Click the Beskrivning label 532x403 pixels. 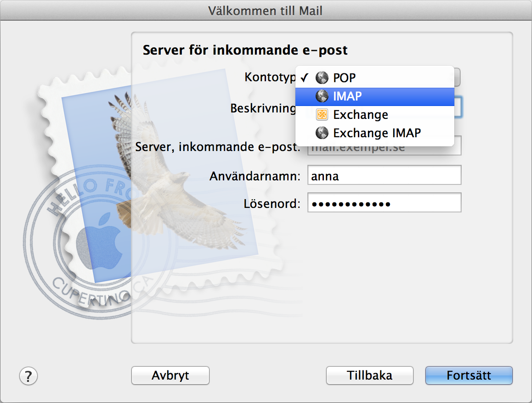263,108
